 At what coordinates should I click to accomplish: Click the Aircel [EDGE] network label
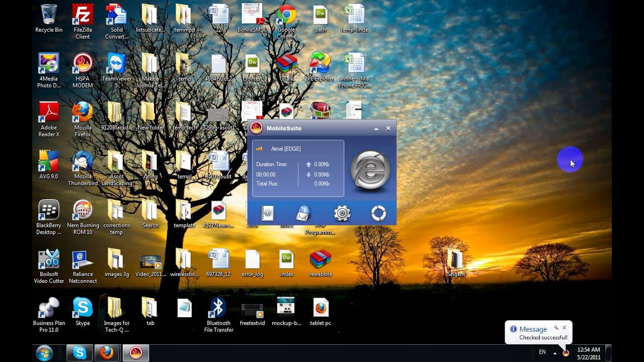tap(286, 149)
